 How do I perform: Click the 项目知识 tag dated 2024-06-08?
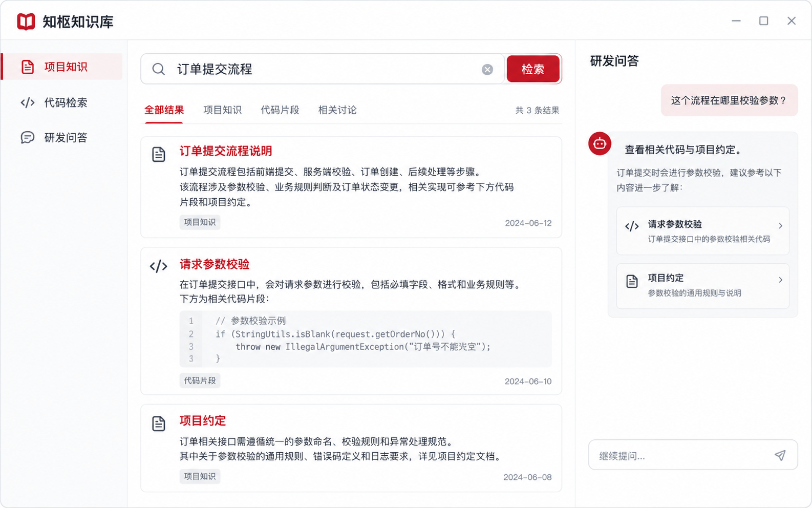point(200,476)
